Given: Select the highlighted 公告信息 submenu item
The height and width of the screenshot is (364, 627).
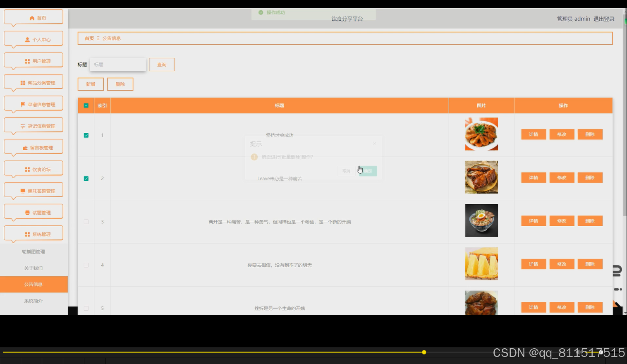Looking at the screenshot, I should [x=34, y=284].
